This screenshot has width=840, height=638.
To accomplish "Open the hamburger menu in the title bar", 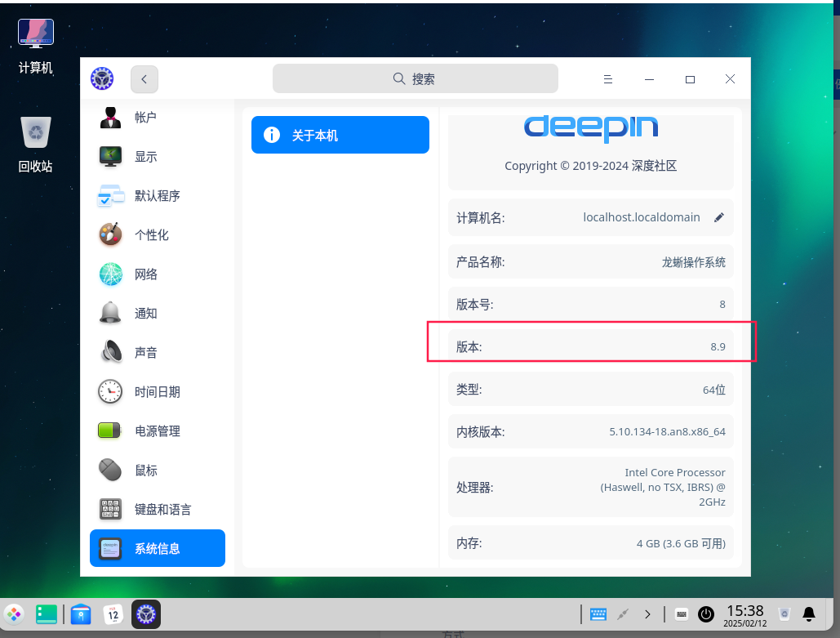I will [607, 79].
